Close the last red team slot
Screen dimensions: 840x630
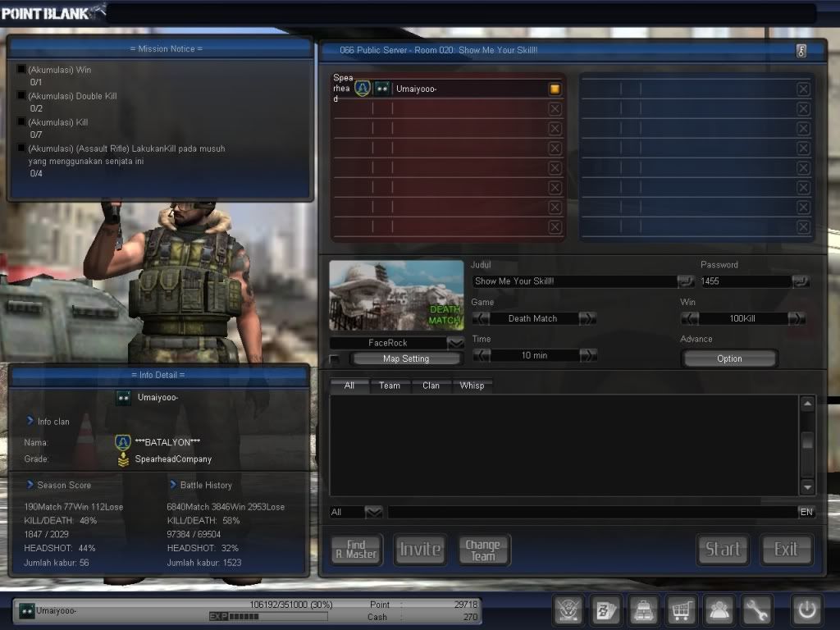pos(555,227)
